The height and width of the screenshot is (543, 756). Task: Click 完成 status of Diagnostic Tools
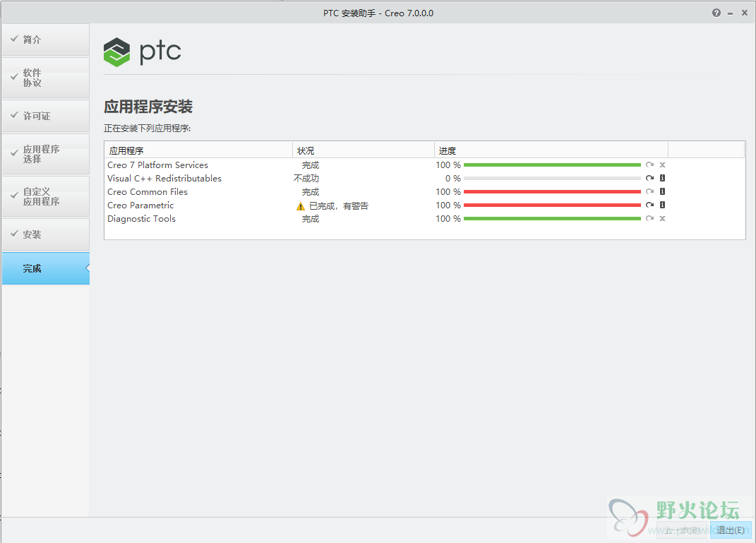(311, 219)
